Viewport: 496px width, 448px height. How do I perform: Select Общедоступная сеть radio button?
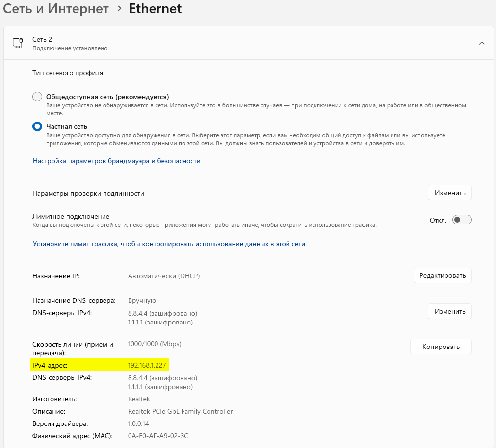tap(37, 97)
